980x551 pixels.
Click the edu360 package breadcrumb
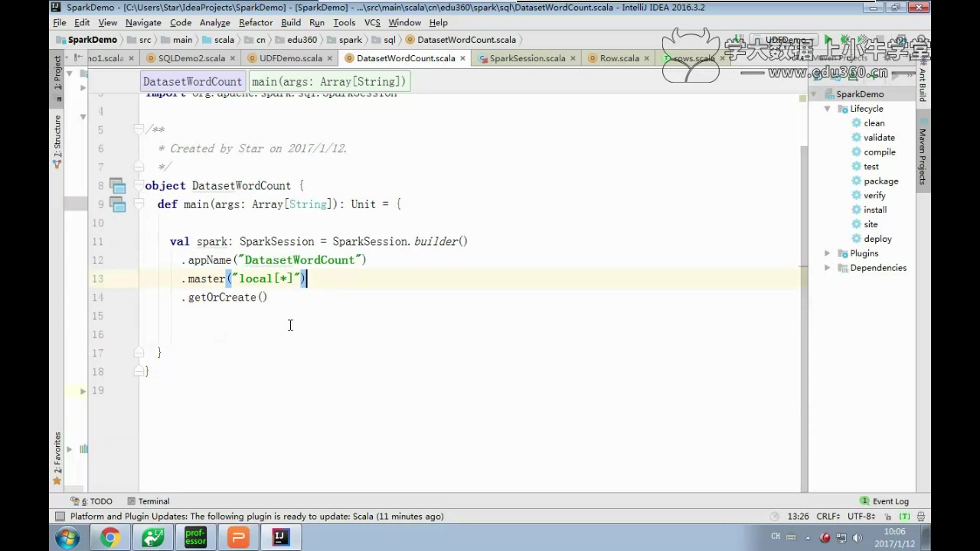pos(296,40)
